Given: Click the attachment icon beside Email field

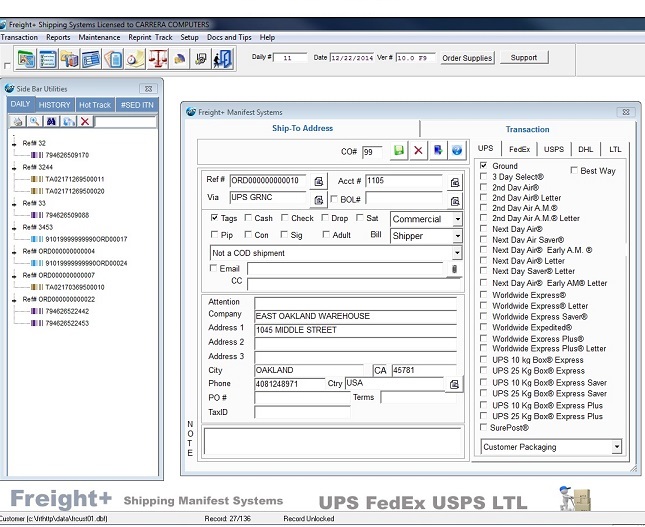Looking at the screenshot, I should (454, 269).
